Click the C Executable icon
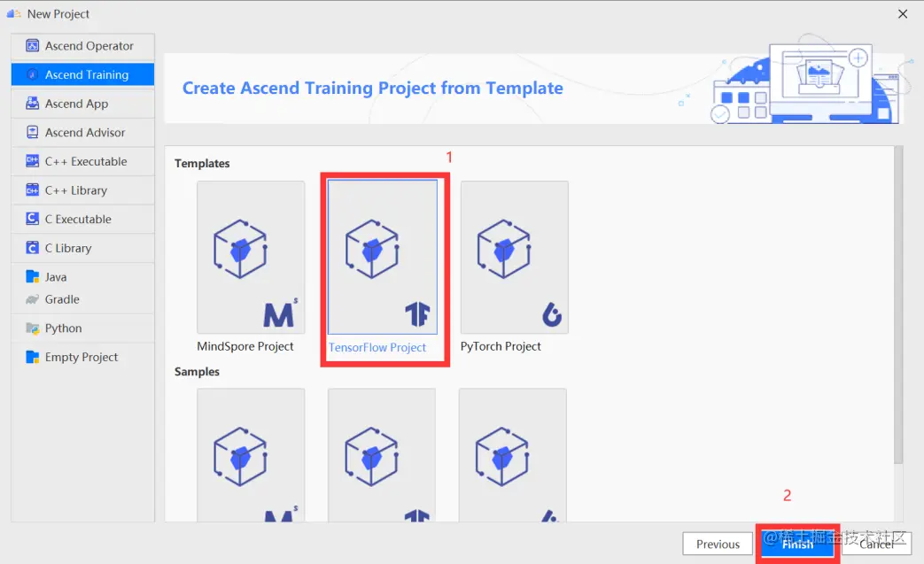 [x=33, y=219]
